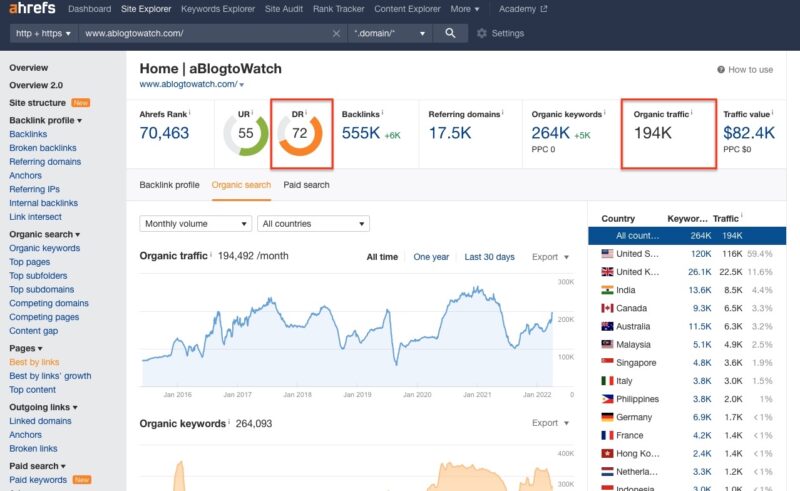The height and width of the screenshot is (491, 800).
Task: Click the 264K Organic keywords value
Action: (551, 133)
